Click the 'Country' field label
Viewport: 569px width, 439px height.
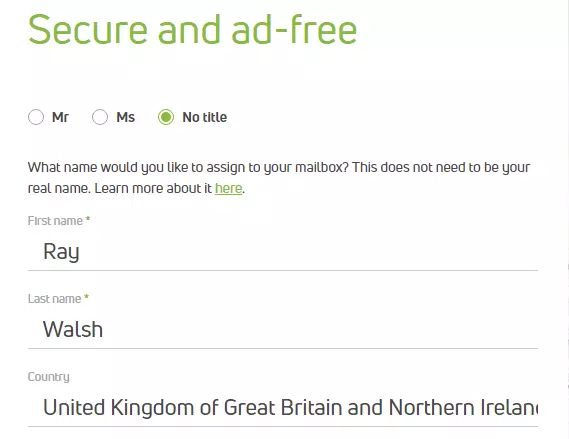(49, 377)
